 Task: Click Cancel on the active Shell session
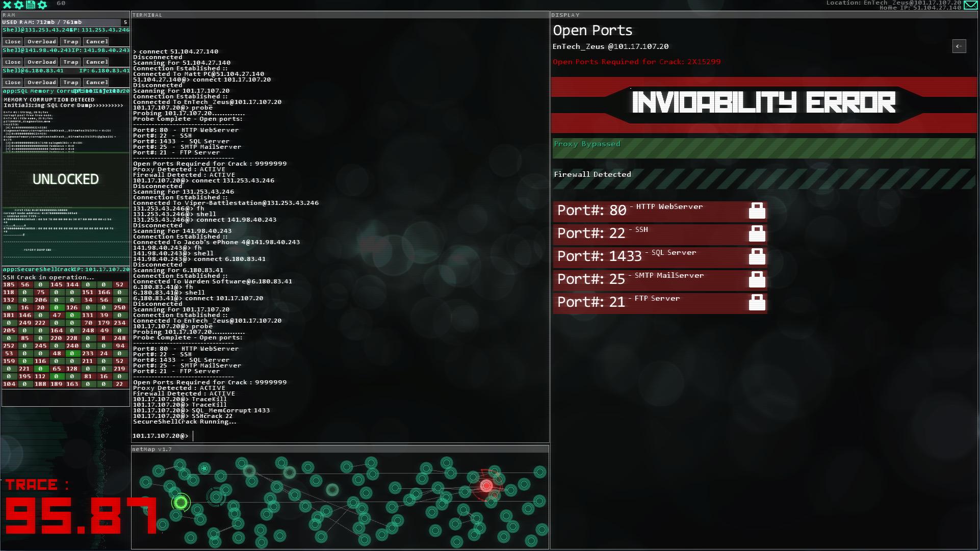pyautogui.click(x=97, y=82)
